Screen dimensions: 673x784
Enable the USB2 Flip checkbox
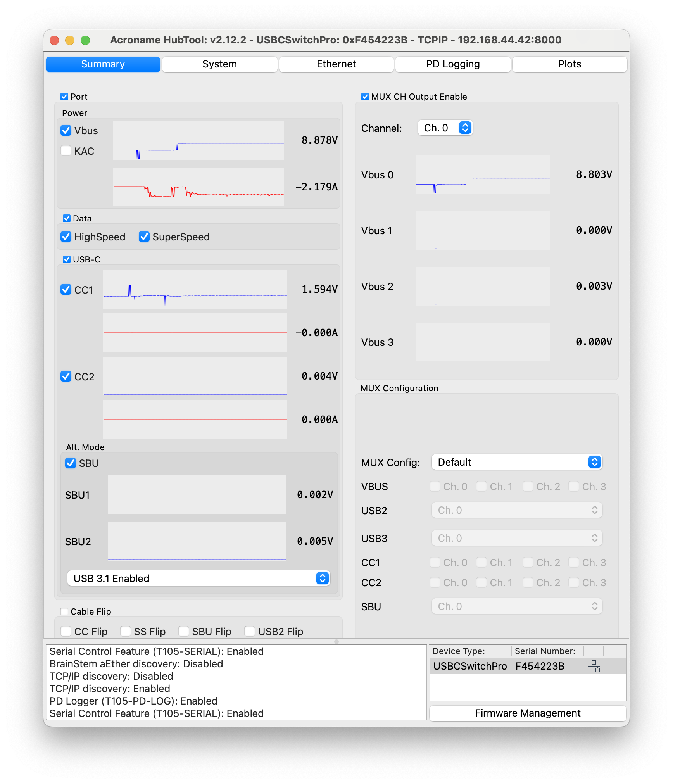[249, 631]
